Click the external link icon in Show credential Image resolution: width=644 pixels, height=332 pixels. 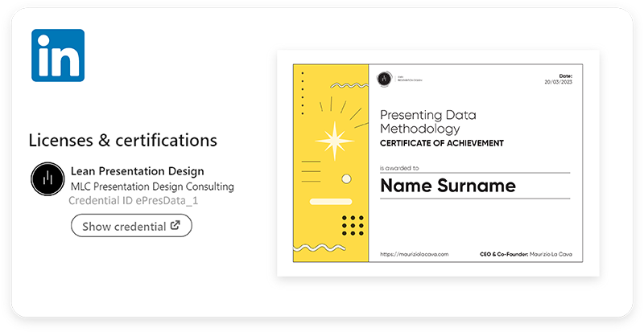point(175,225)
